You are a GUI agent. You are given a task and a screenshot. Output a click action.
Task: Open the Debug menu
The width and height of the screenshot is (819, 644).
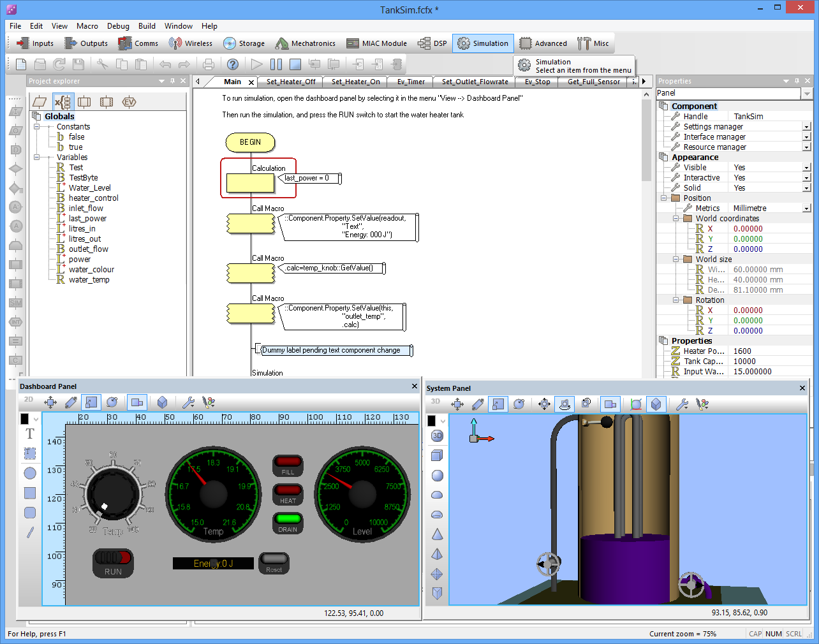click(118, 26)
